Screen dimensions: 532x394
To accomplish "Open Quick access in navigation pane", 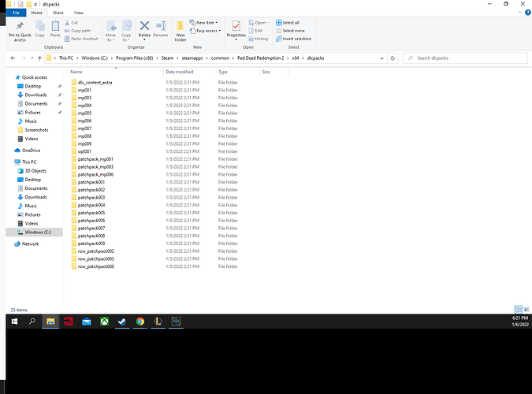I will (x=34, y=77).
